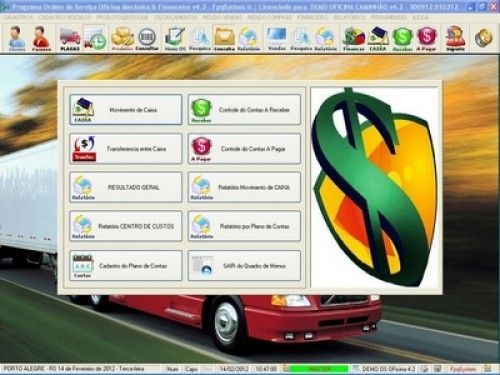Click the pink A Pagar toolbar icon
Image resolution: width=500 pixels, height=375 pixels.
click(426, 38)
